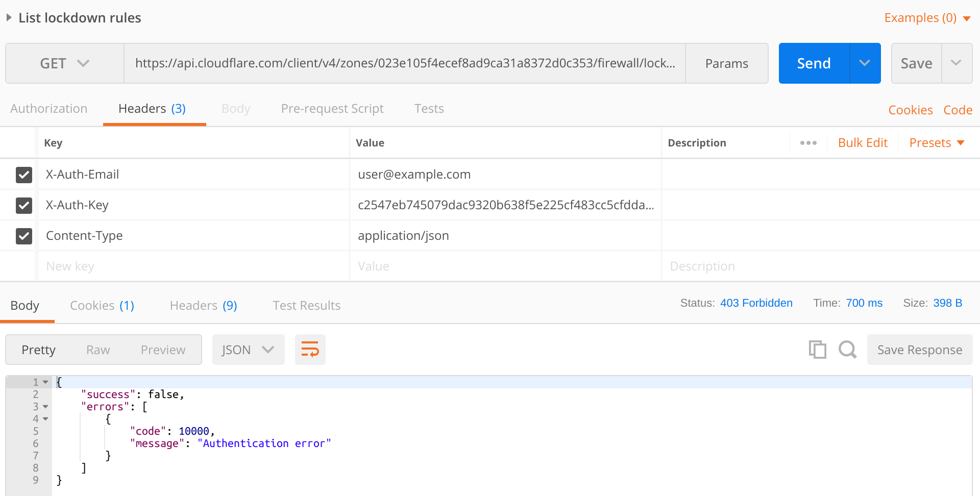Screen dimensions: 980x496
Task: Click the user@example.com value cell
Action: point(505,175)
